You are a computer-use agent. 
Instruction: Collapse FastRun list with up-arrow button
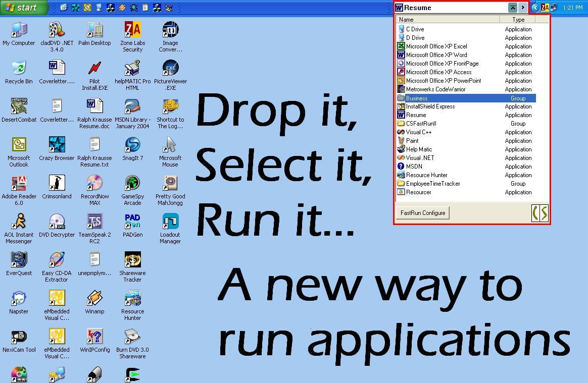coord(512,8)
